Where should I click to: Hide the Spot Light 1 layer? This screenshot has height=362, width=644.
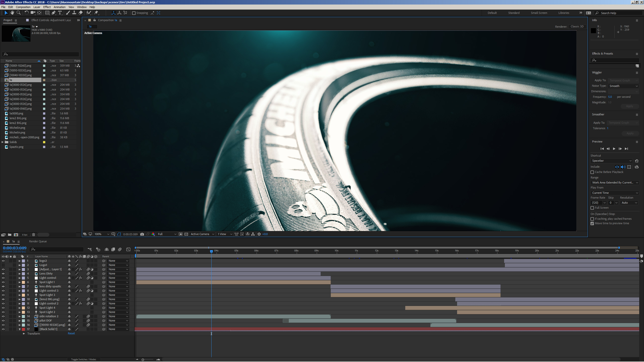[x=3, y=282]
